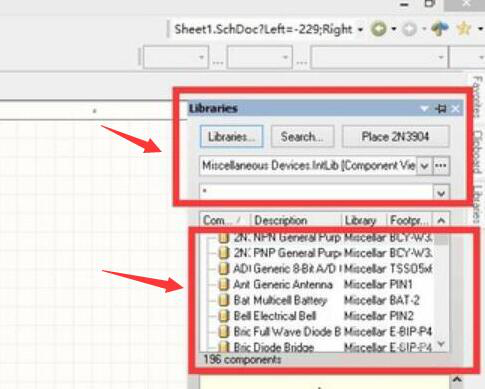This screenshot has height=389, width=485.
Task: Collapse the preview pane using bottom chevron
Action: tap(457, 380)
